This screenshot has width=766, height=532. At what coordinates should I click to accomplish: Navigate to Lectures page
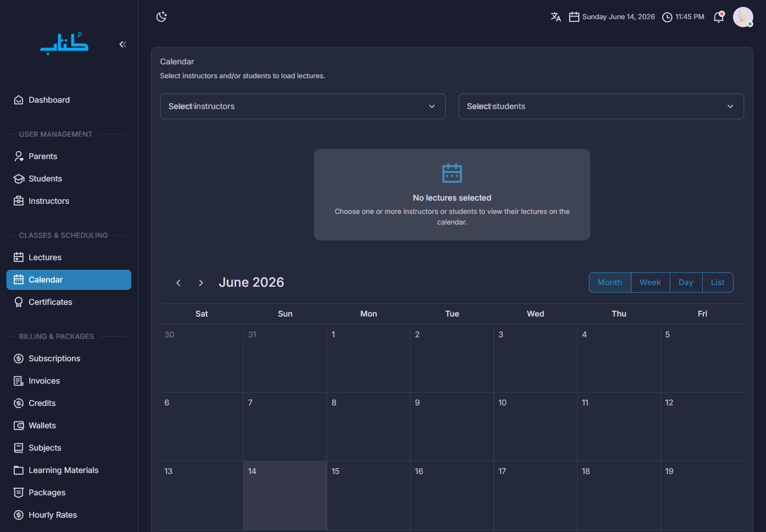point(69,257)
